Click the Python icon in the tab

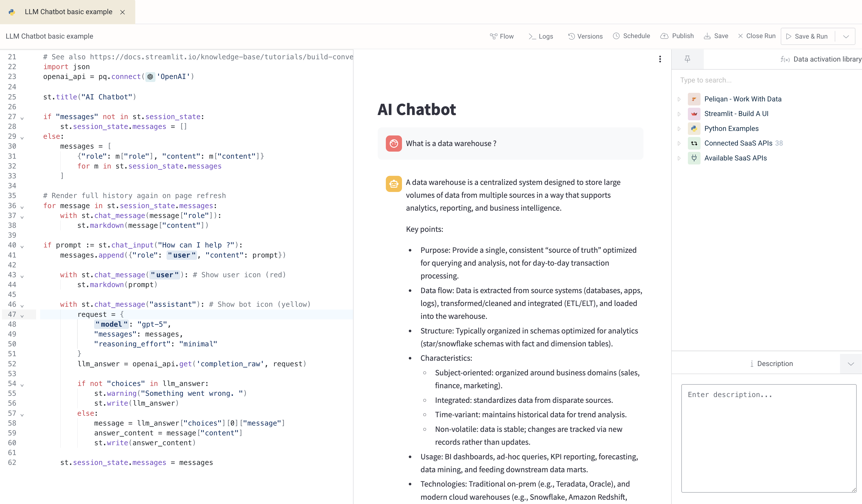[x=12, y=12]
